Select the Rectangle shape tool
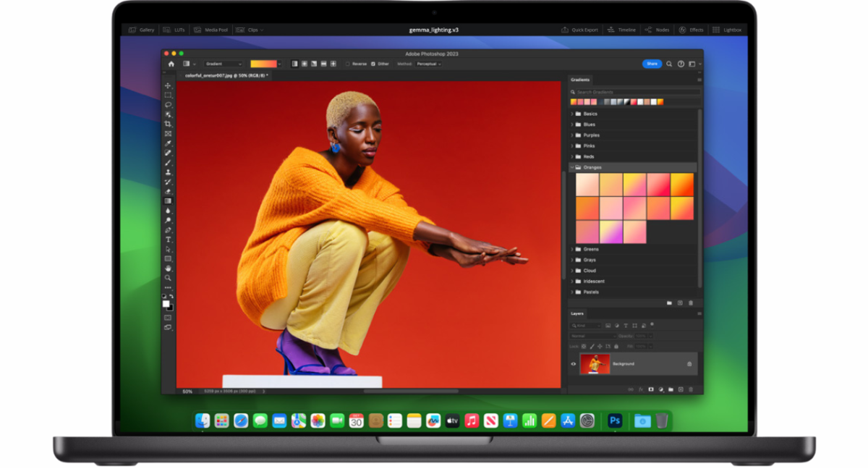This screenshot has width=868, height=469. (x=168, y=258)
